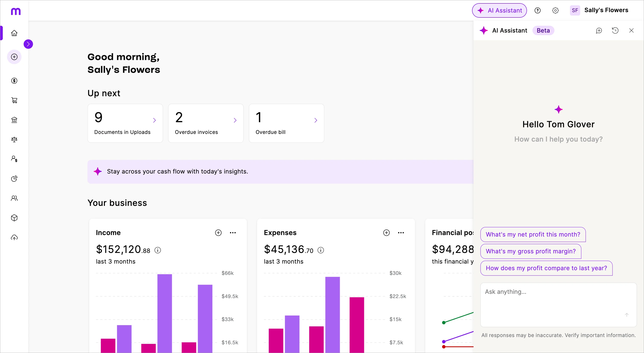Open the Income card more options menu

233,233
